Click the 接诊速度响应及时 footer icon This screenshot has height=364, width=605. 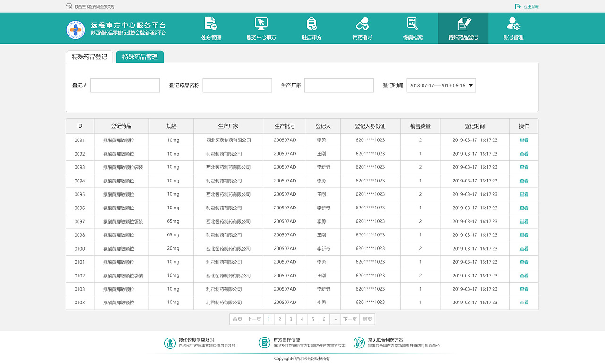click(x=170, y=342)
